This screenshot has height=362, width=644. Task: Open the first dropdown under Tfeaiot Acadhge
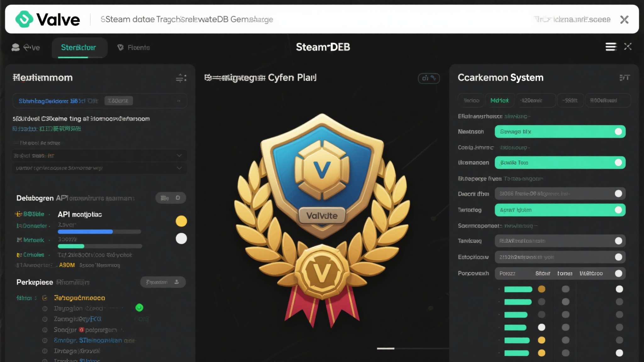point(99,156)
